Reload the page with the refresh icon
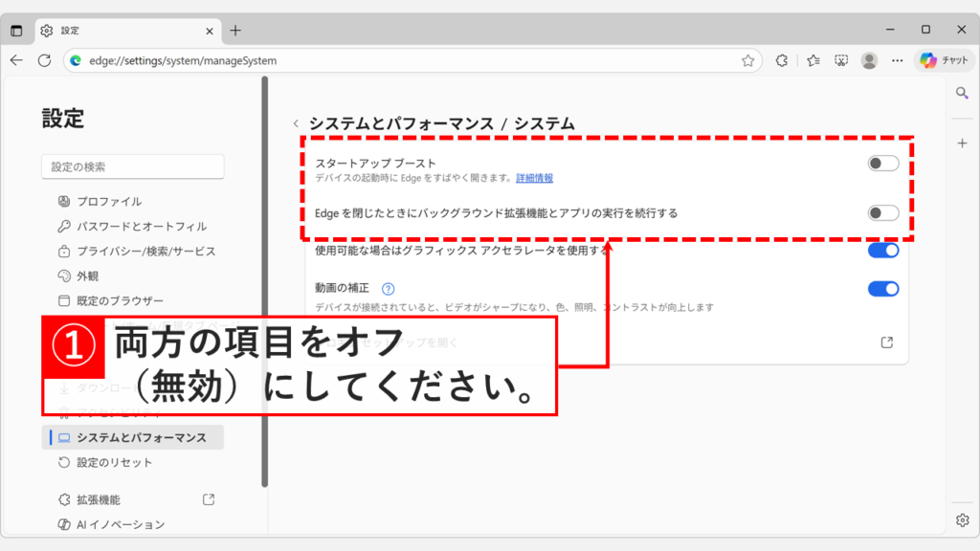 45,59
